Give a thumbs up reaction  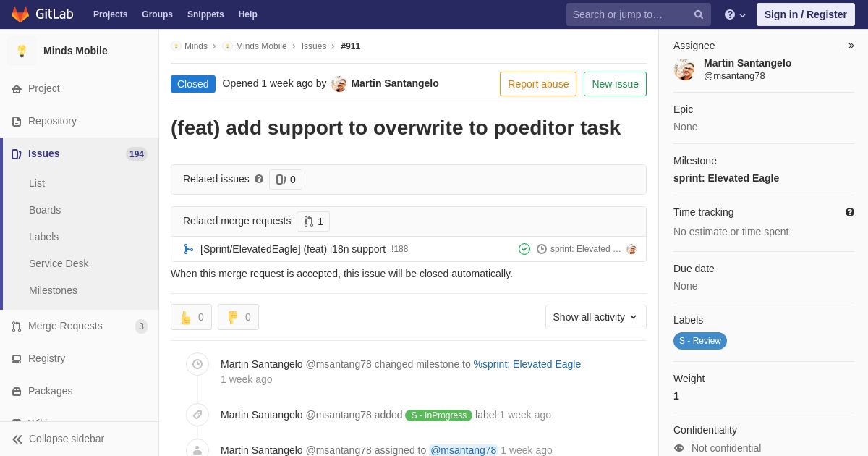tap(192, 317)
